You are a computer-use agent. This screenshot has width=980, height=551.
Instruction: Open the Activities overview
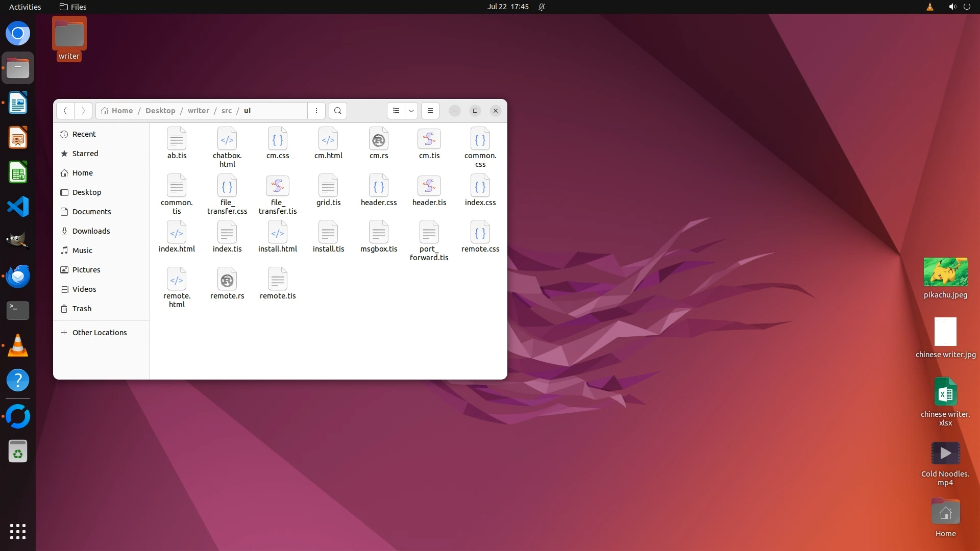tap(25, 7)
